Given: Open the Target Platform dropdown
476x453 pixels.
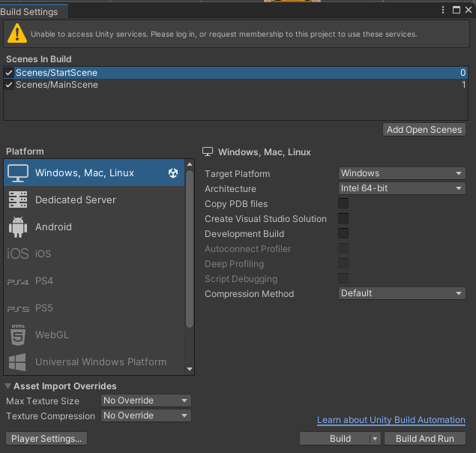Looking at the screenshot, I should (402, 173).
